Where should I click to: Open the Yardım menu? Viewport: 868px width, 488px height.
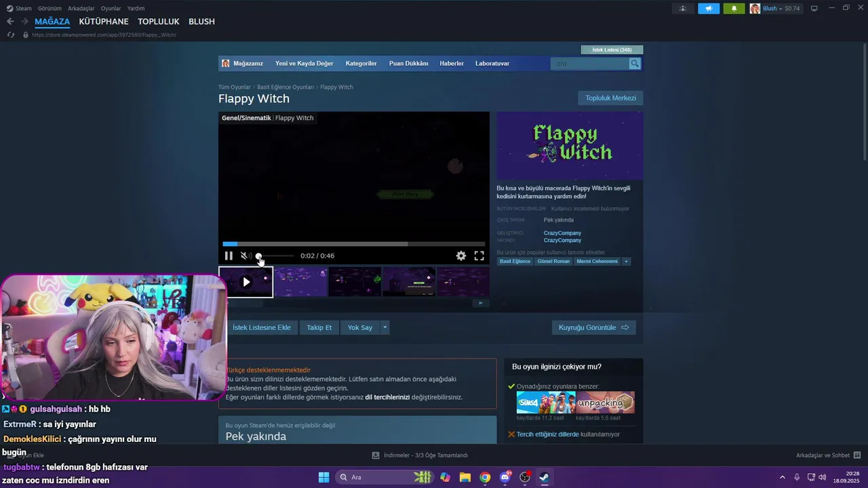[x=136, y=8]
